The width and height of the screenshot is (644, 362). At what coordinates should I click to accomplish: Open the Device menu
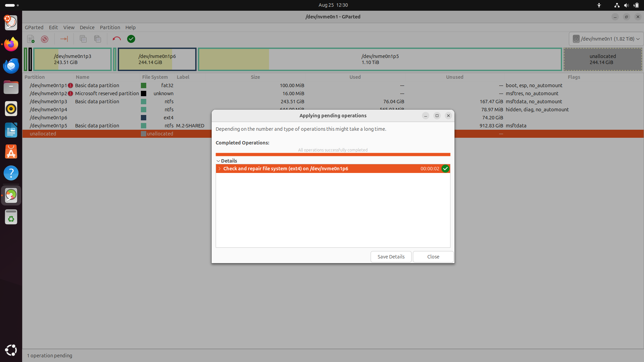[87, 27]
